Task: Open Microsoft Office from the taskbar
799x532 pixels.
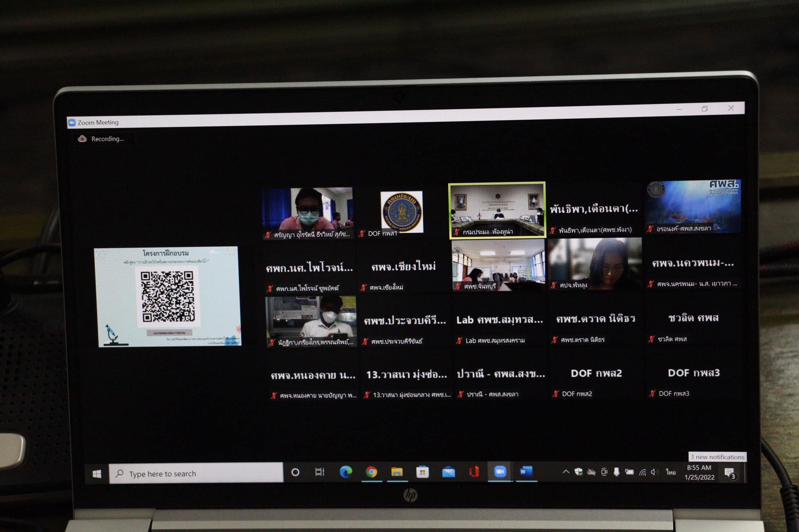Action: [474, 472]
